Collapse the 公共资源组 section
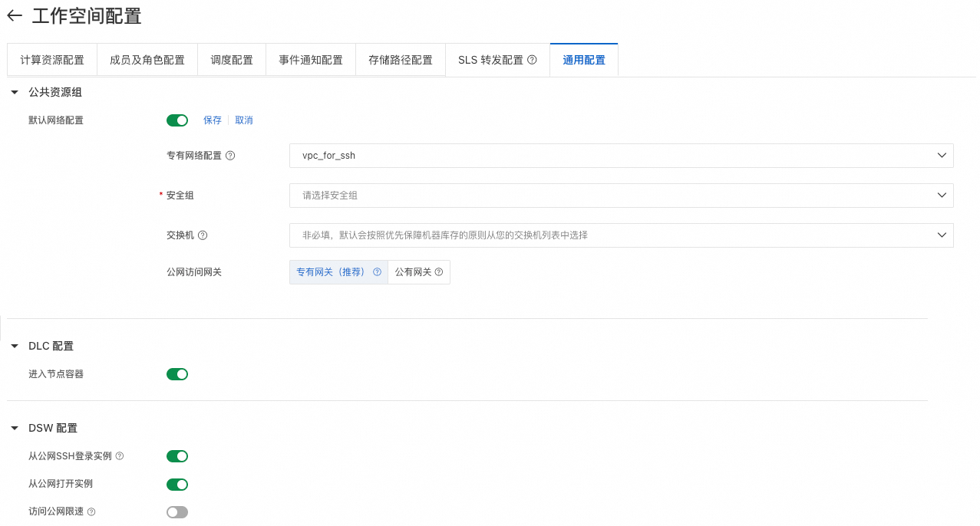Viewport: 980px width, 526px height. click(15, 92)
